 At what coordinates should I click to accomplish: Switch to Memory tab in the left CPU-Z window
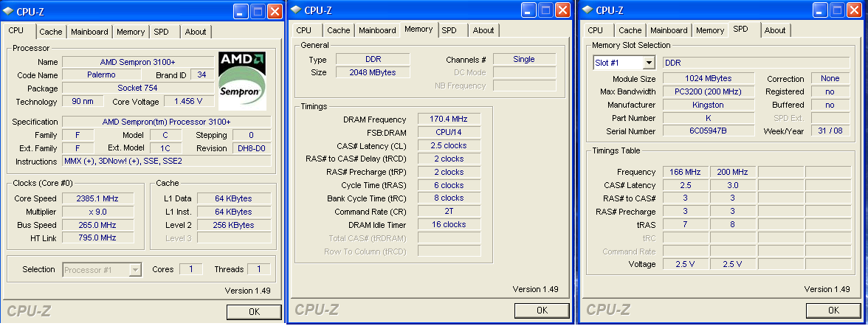(131, 32)
